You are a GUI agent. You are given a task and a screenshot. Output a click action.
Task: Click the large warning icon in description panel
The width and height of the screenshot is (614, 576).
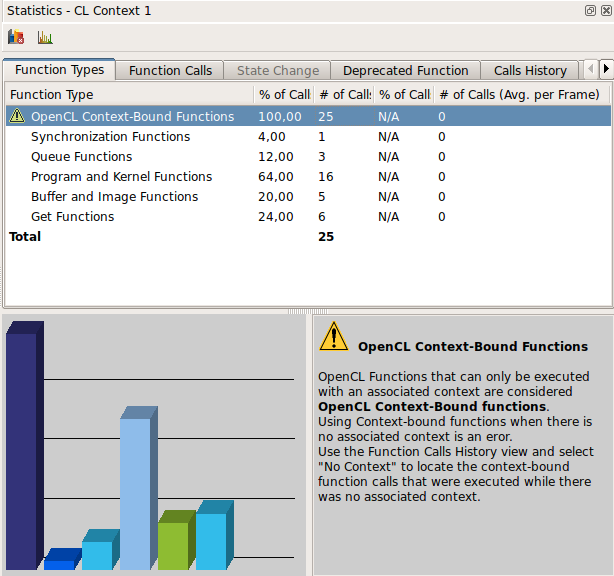(334, 337)
